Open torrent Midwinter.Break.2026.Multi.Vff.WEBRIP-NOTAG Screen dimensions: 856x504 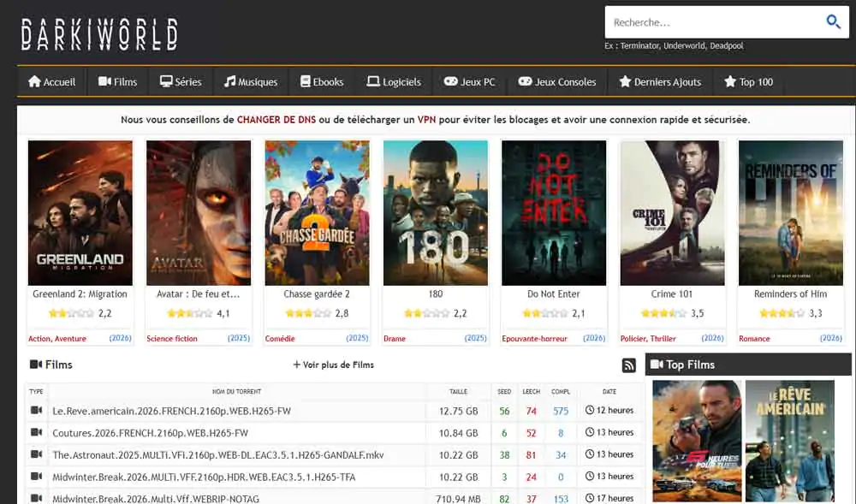[x=156, y=499]
